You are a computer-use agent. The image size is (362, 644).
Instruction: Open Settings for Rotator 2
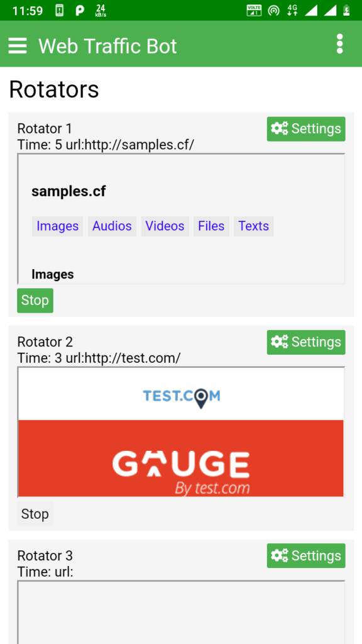coord(306,342)
